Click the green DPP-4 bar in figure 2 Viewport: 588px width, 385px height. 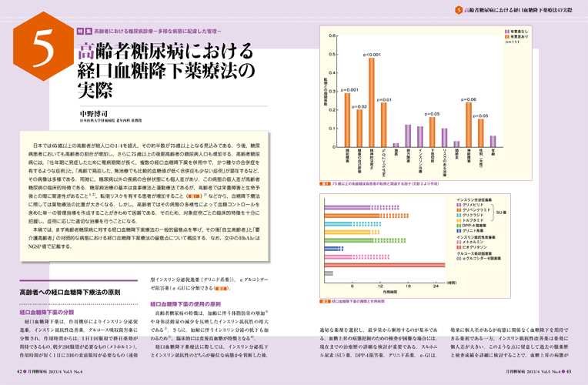pos(365,240)
